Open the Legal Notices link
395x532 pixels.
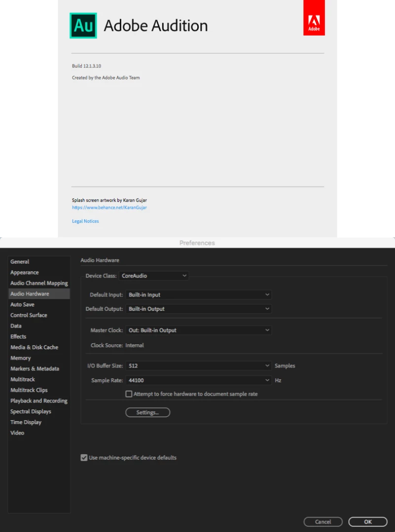coord(85,221)
